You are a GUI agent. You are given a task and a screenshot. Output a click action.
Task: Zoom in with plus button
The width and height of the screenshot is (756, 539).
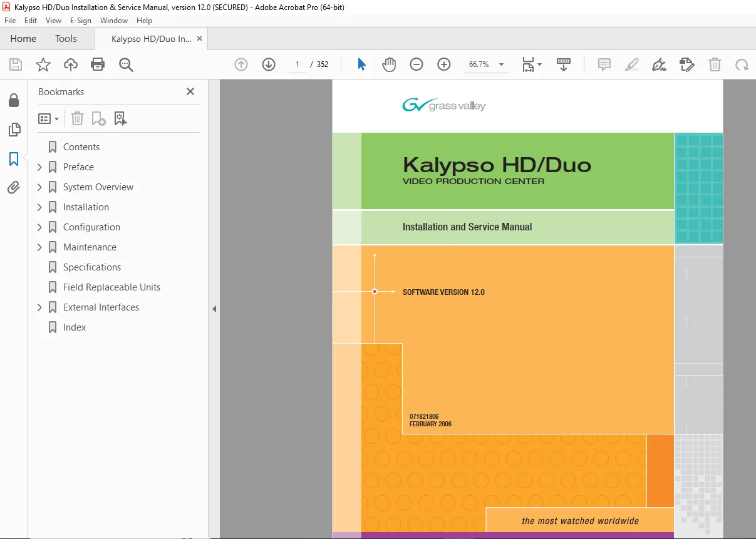[444, 64]
